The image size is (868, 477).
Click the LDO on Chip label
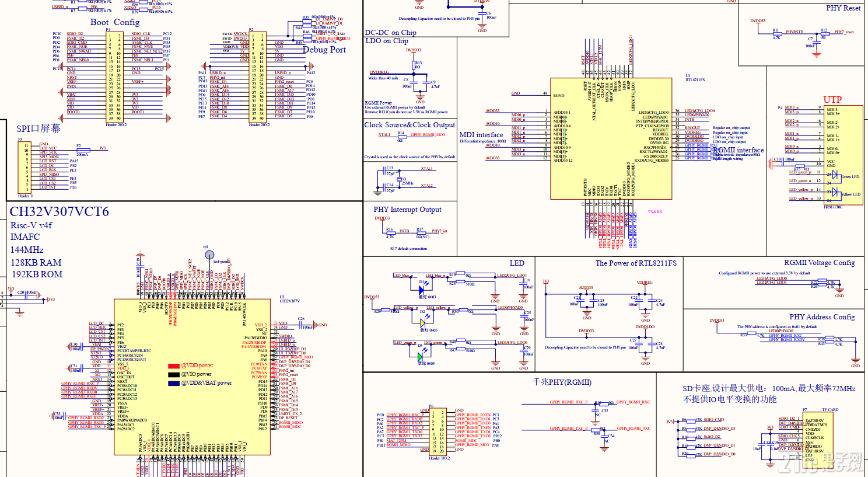point(386,41)
